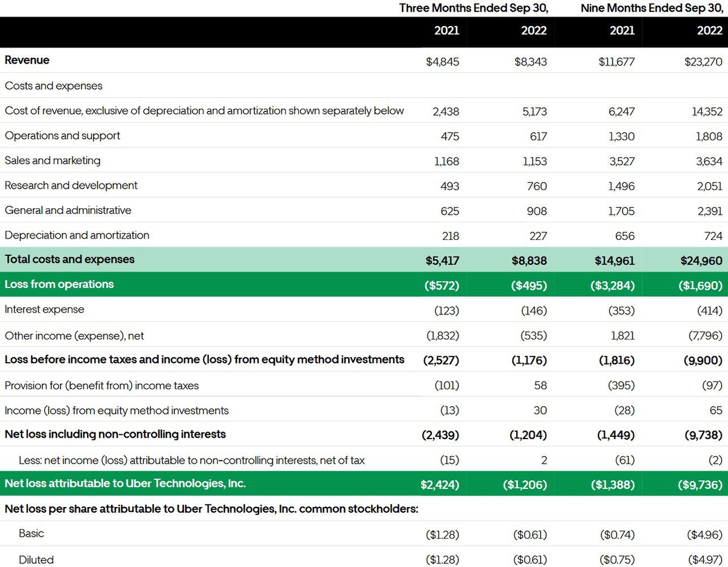Click Net loss including non-controlling interests label

(x=115, y=434)
